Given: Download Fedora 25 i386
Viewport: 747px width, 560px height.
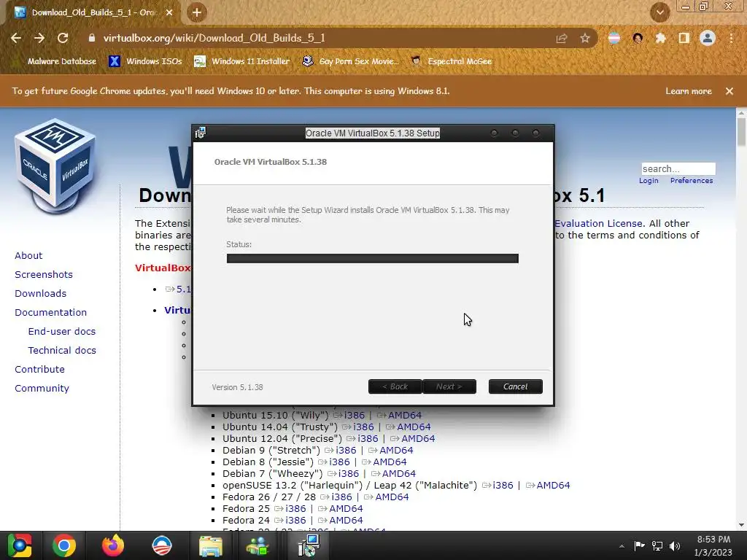Looking at the screenshot, I should click(x=296, y=508).
